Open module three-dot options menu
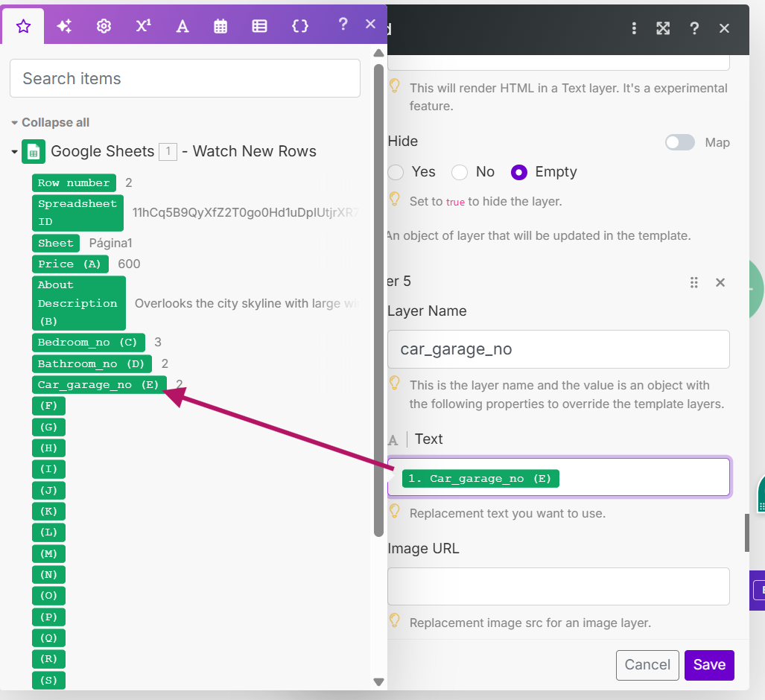This screenshot has height=700, width=765. pyautogui.click(x=634, y=28)
